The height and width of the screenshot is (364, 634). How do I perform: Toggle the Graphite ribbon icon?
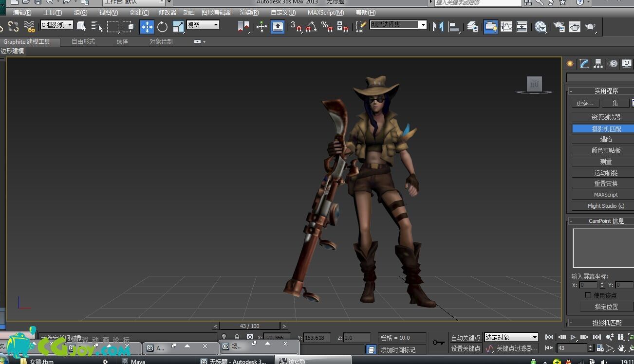(x=491, y=26)
